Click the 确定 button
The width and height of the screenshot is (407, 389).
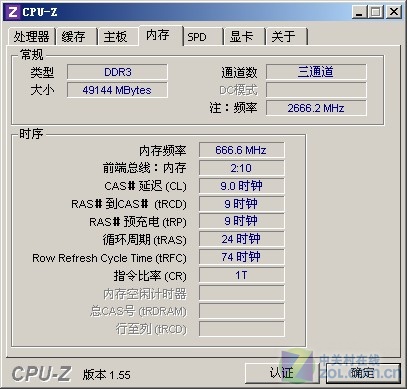[x=363, y=373]
